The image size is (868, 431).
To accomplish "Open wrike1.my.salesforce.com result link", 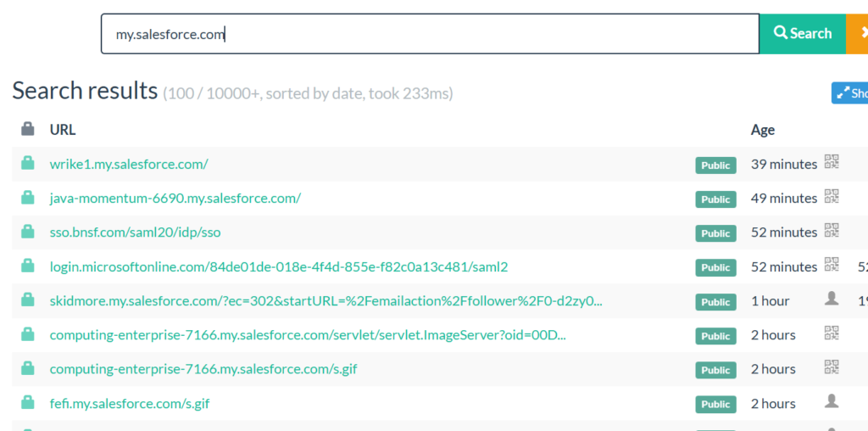I will click(x=129, y=164).
